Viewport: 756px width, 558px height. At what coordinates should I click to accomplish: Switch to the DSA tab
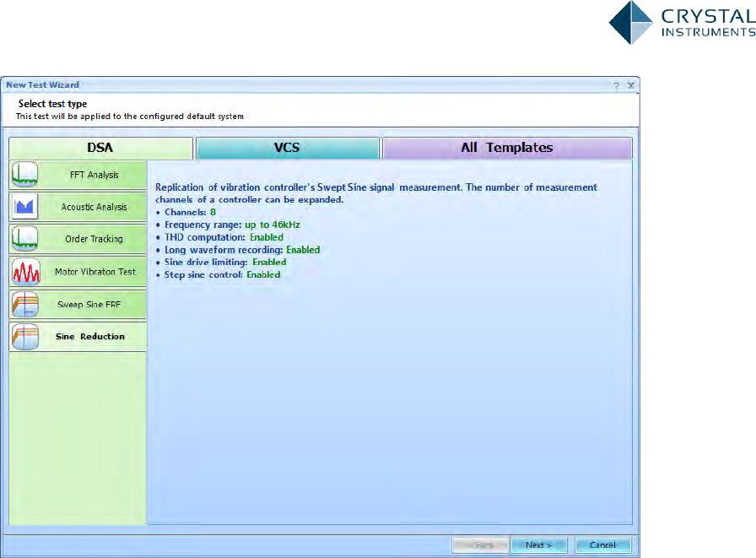100,148
